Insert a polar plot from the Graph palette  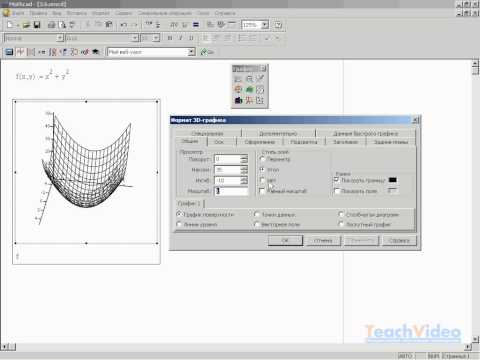(x=238, y=90)
